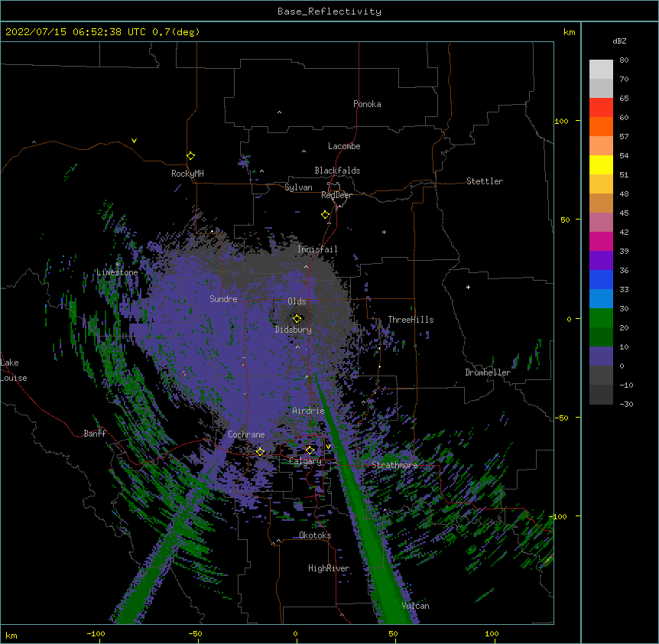
Task: Click the Airdrie label
Action: (308, 411)
